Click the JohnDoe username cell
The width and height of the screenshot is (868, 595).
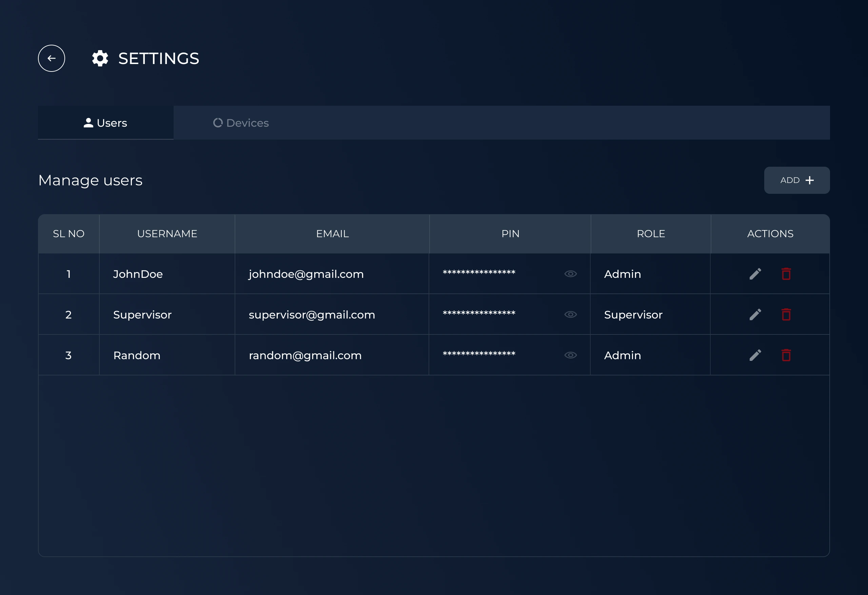[x=167, y=273]
